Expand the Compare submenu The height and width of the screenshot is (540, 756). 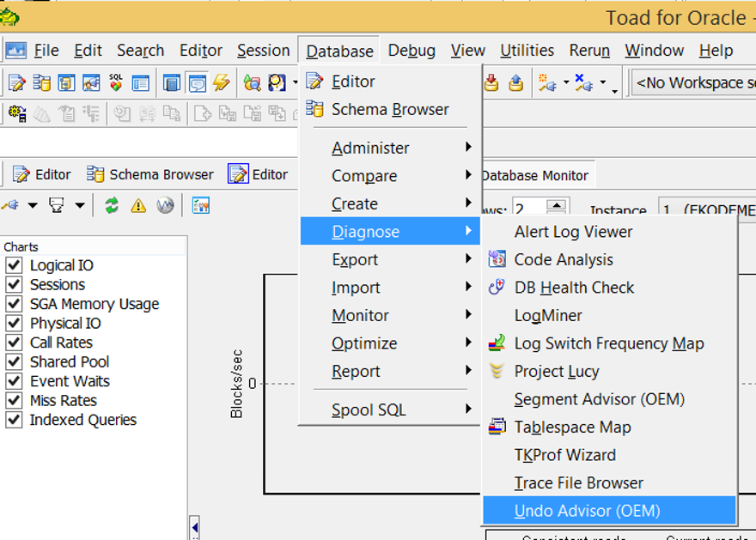(x=390, y=175)
